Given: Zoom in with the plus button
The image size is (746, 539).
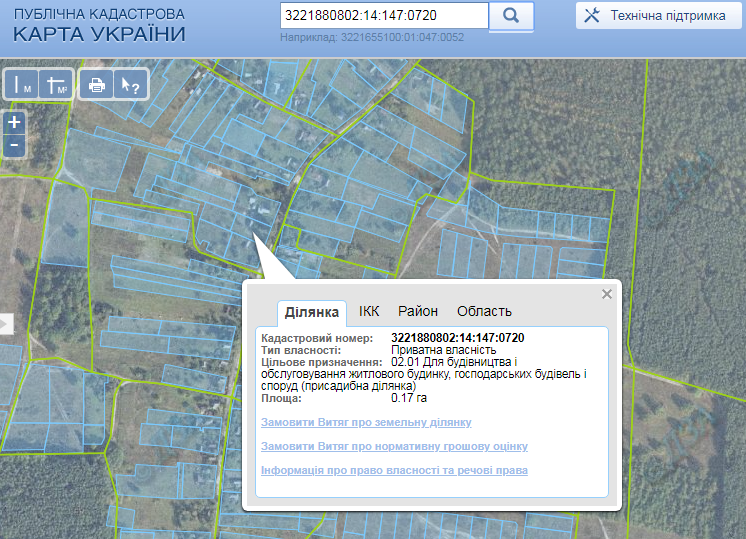Looking at the screenshot, I should coord(14,122).
